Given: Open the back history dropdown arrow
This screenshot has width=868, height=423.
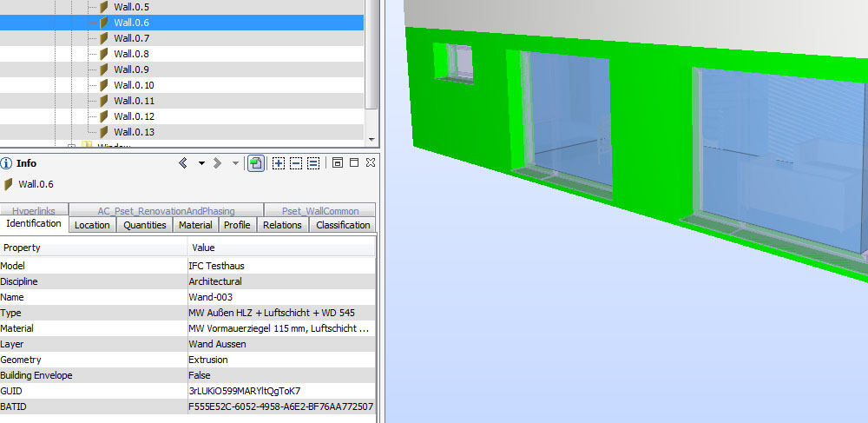Looking at the screenshot, I should [x=201, y=163].
